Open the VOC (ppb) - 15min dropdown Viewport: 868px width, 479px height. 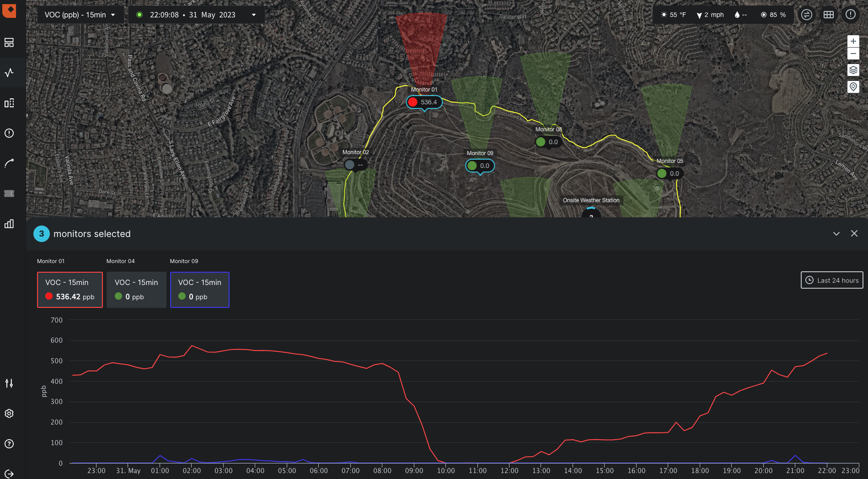coord(80,15)
